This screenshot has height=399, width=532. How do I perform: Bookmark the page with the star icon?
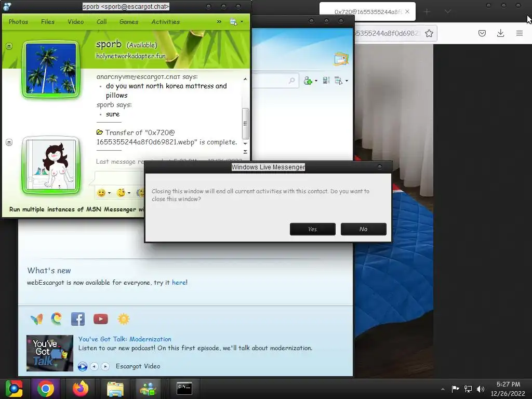click(x=429, y=33)
